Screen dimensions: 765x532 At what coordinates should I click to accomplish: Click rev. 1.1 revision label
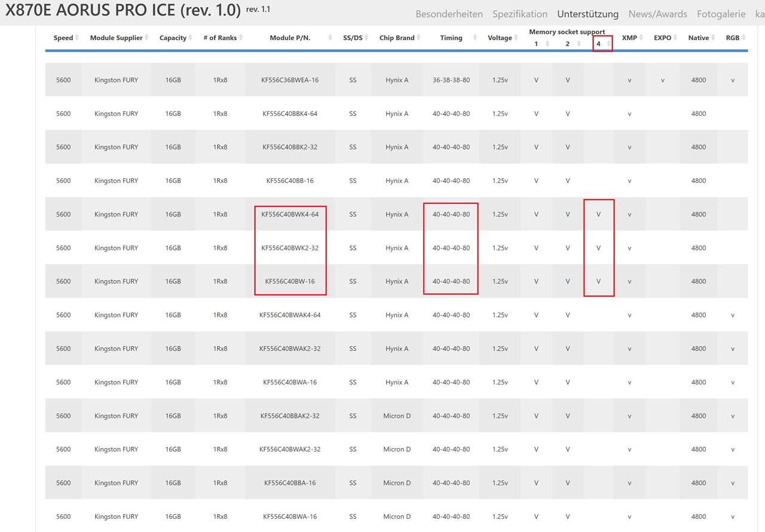[258, 10]
